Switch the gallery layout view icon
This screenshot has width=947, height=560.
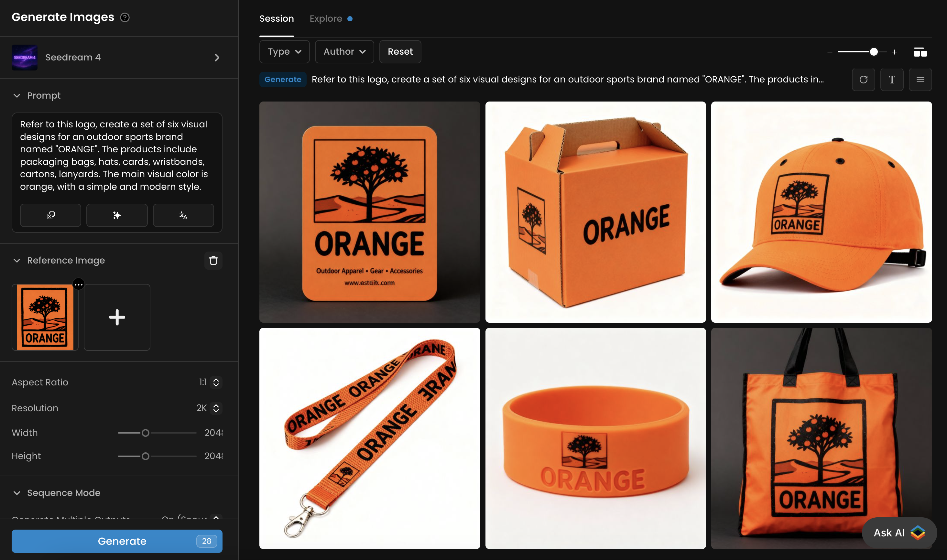[920, 52]
